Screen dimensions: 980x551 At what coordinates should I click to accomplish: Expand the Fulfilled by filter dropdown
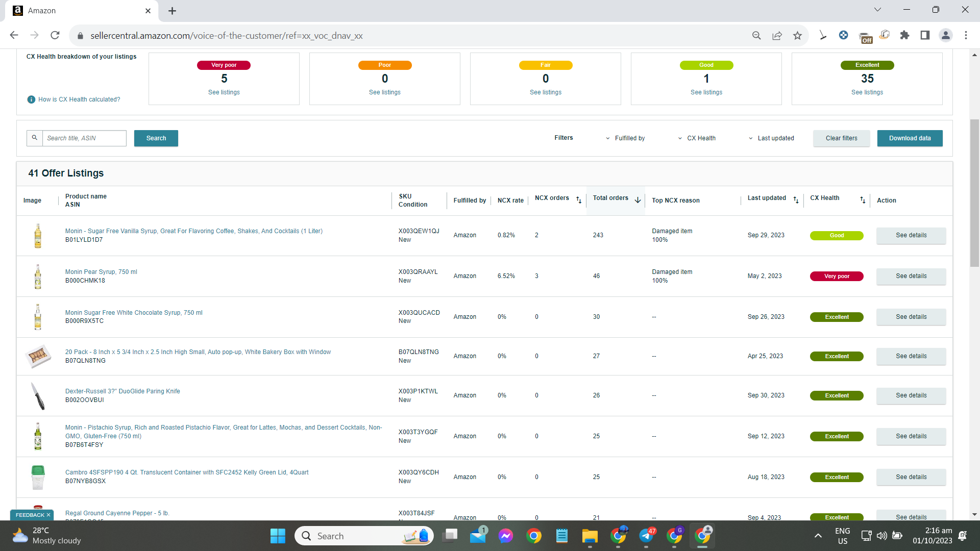tap(625, 138)
